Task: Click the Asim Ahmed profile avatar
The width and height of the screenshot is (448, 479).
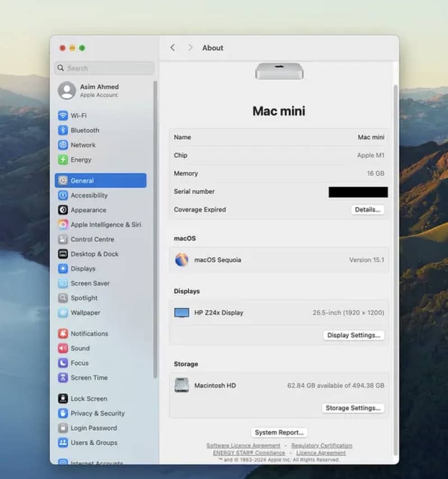Action: pos(67,90)
